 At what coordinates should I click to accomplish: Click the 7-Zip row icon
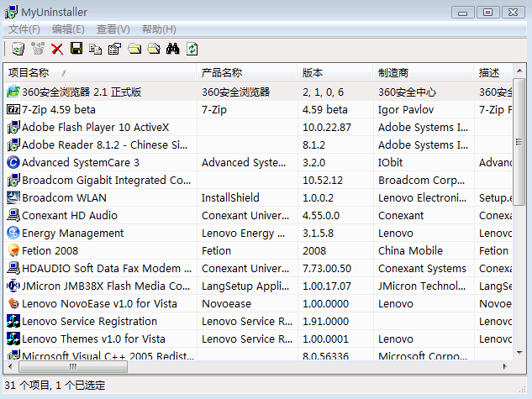(13, 109)
